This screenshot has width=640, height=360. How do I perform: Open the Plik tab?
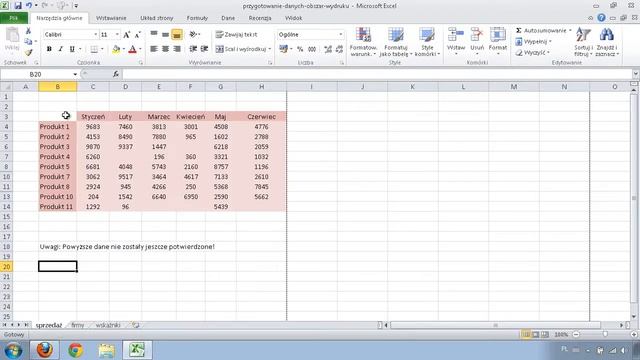click(x=14, y=18)
